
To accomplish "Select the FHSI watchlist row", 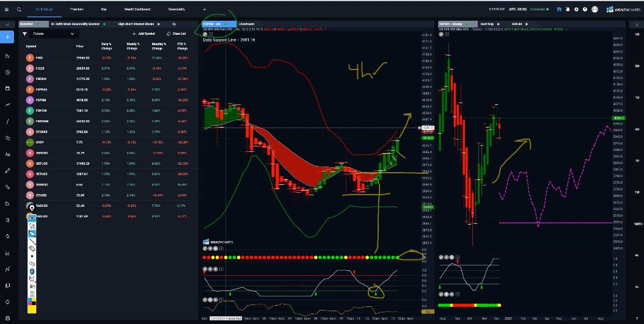I will pos(109,58).
